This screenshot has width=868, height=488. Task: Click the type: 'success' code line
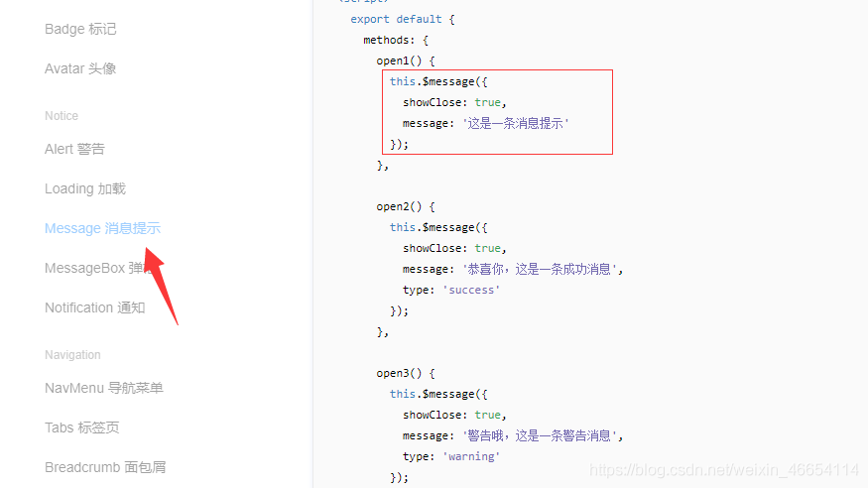click(x=451, y=290)
